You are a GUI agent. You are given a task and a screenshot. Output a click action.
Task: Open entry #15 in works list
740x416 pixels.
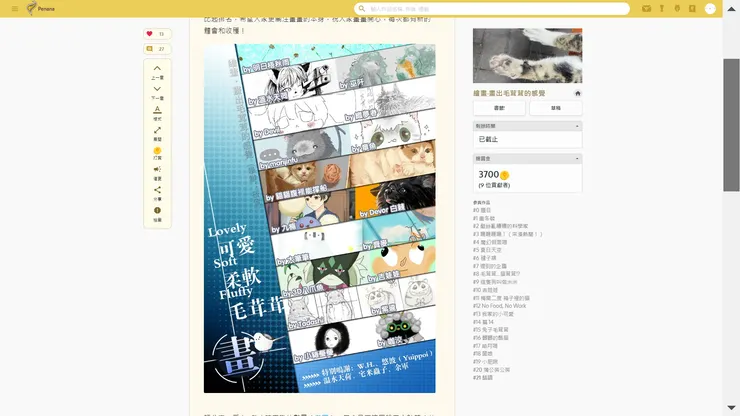[490, 330]
